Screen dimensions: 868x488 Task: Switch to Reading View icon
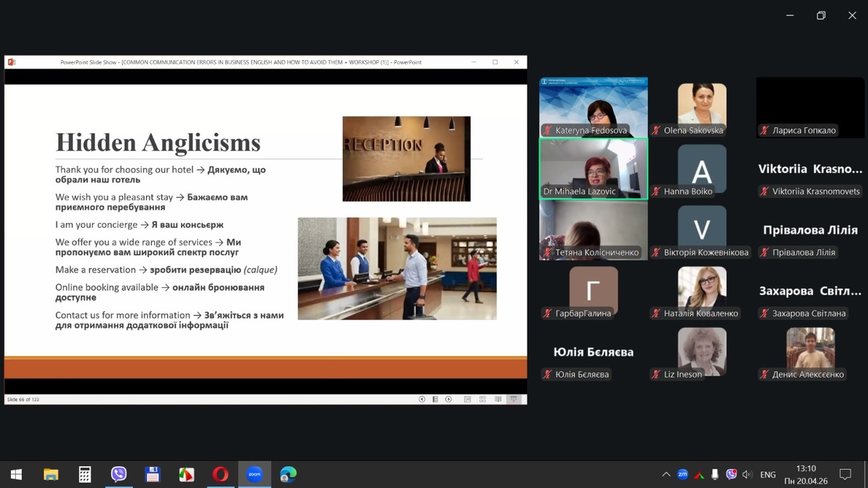498,399
